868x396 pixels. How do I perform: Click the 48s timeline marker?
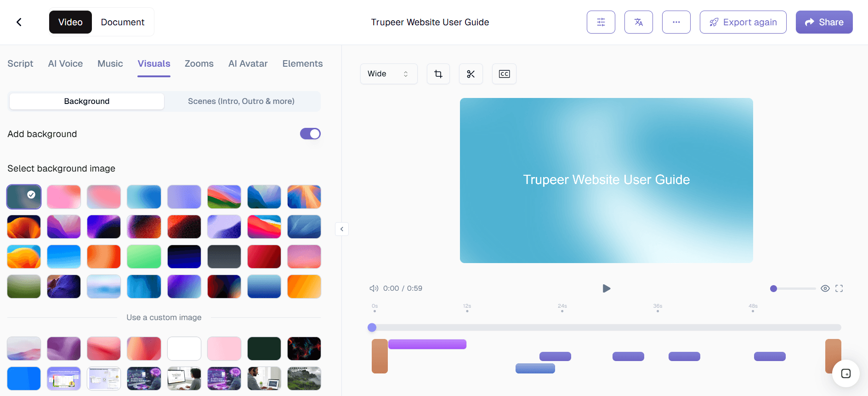click(753, 308)
